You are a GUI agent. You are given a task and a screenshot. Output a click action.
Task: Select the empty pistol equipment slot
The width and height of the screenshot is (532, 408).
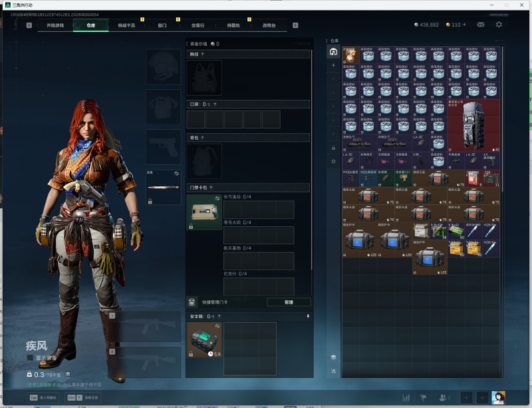[x=163, y=146]
